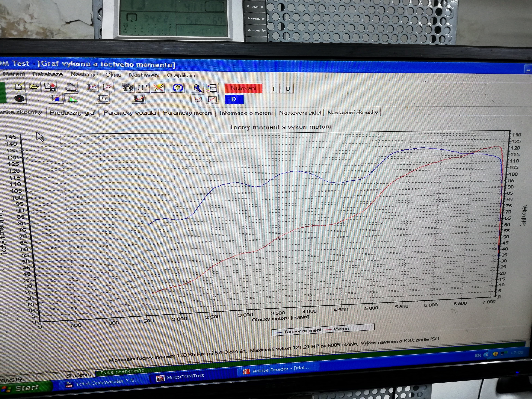Open the Mereni menu
This screenshot has width=532, height=399.
(x=14, y=74)
